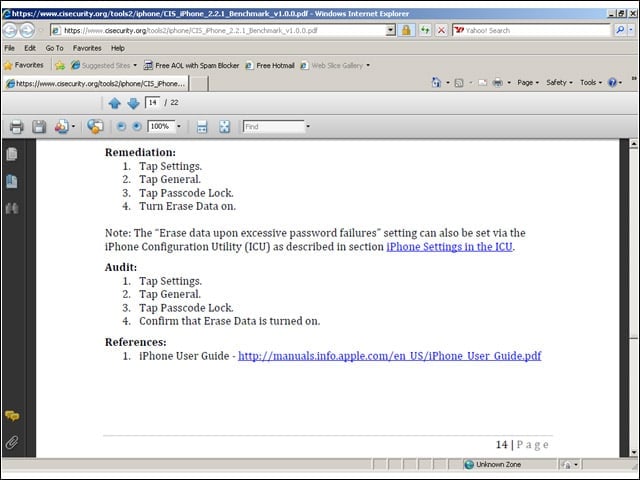640x480 pixels.
Task: Click the fit one full page icon
Action: 224,127
